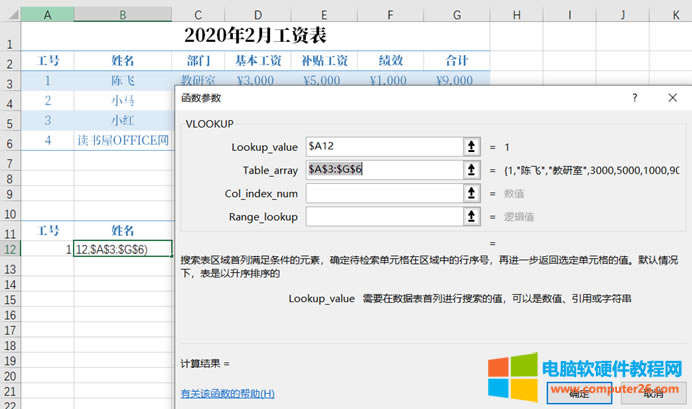Select column A header
Image resolution: width=692 pixels, height=409 pixels.
pyautogui.click(x=47, y=15)
